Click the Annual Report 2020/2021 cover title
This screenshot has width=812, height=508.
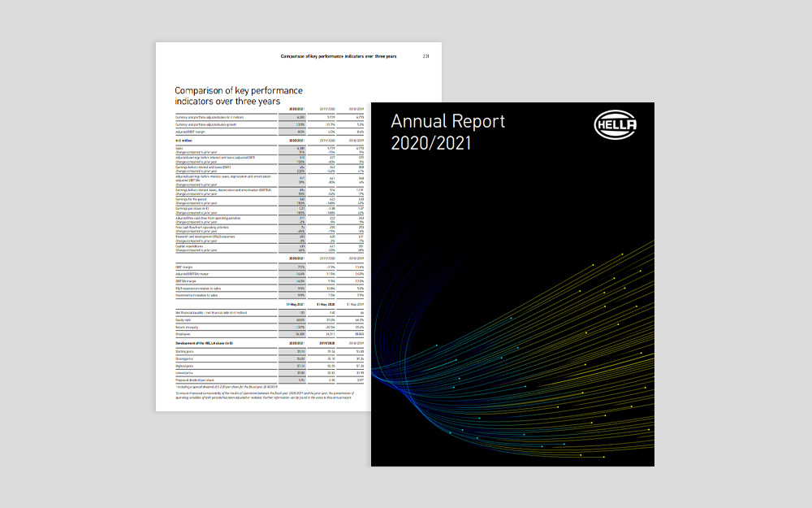(x=447, y=132)
